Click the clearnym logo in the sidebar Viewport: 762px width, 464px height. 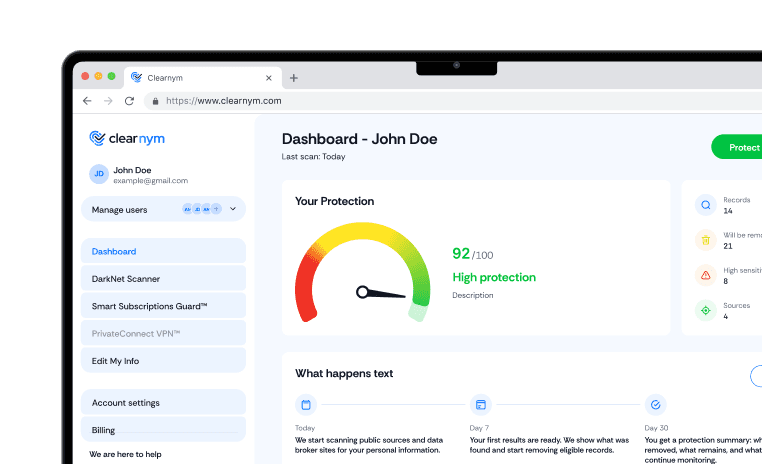pyautogui.click(x=127, y=138)
